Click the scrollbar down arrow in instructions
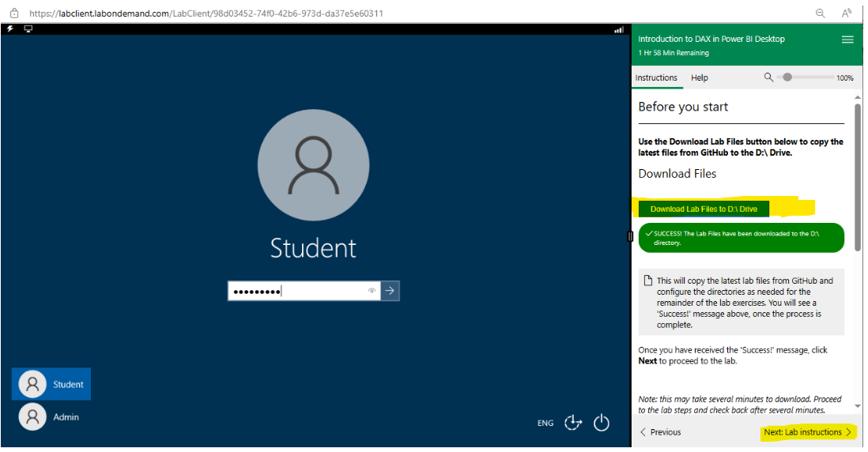Image resolution: width=868 pixels, height=452 pixels. point(858,406)
